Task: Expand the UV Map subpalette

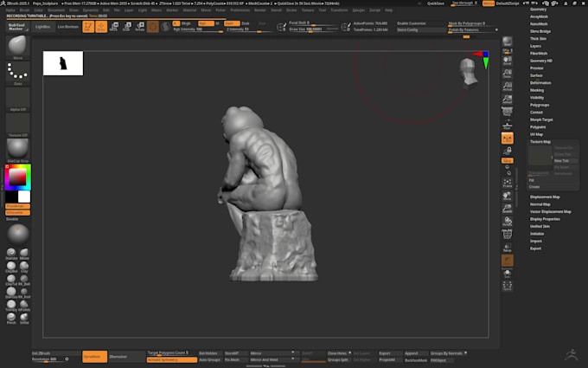Action: coord(536,134)
